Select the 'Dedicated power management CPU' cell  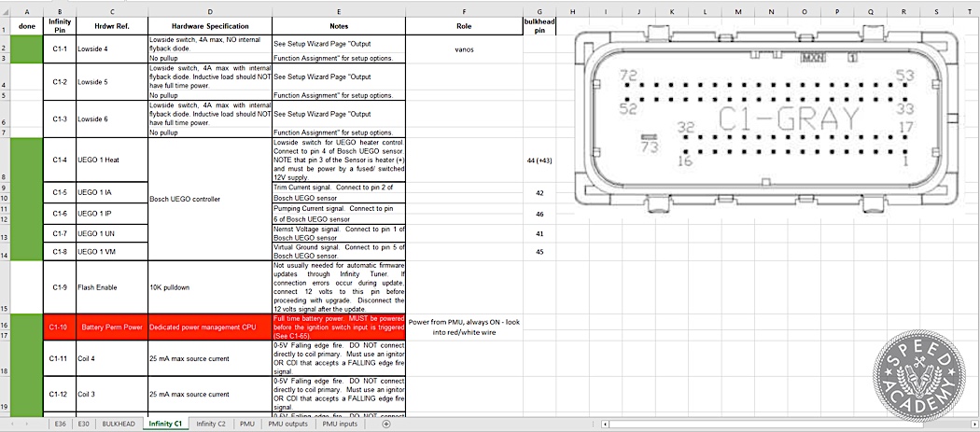point(210,327)
